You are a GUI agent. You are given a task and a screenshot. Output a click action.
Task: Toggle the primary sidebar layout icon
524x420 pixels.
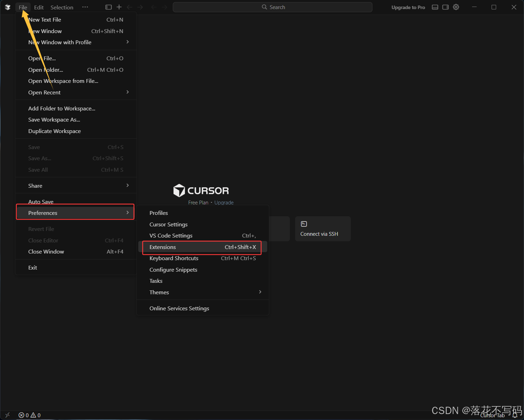pyautogui.click(x=109, y=7)
